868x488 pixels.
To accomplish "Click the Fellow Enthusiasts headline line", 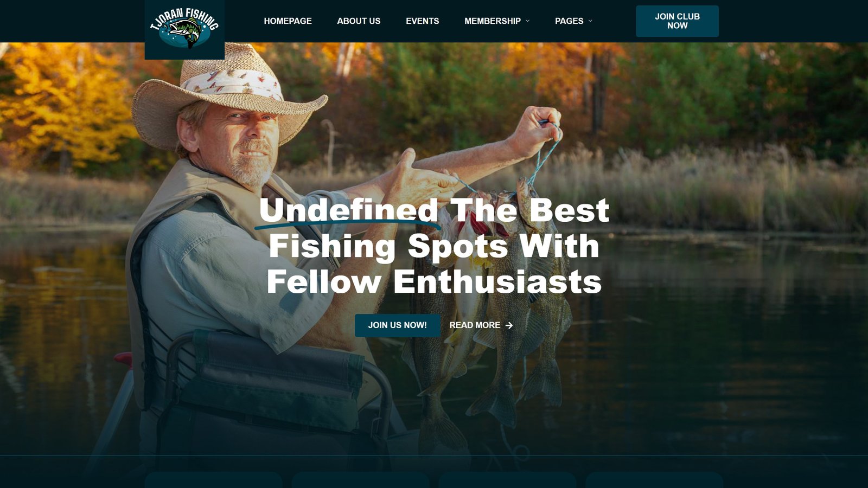I will [434, 282].
